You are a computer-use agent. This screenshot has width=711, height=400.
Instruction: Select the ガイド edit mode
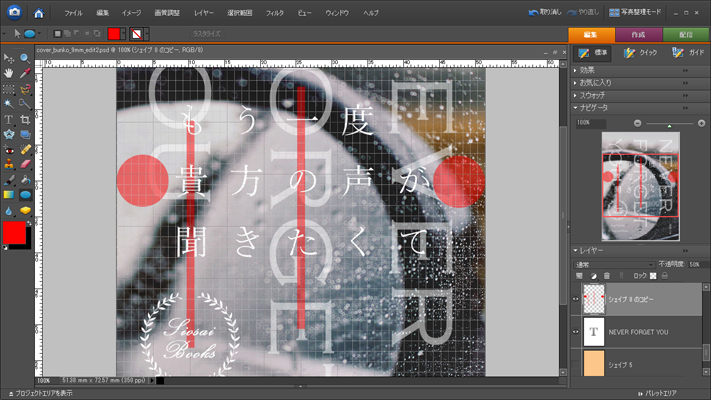tap(688, 53)
